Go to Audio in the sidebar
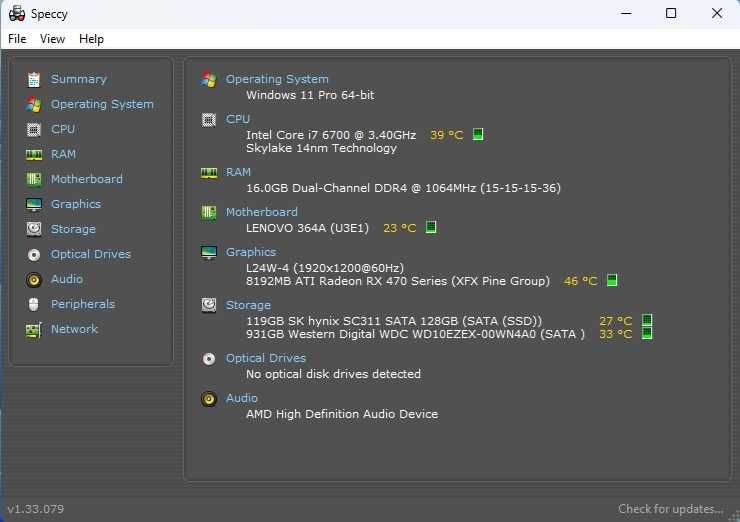 click(67, 279)
